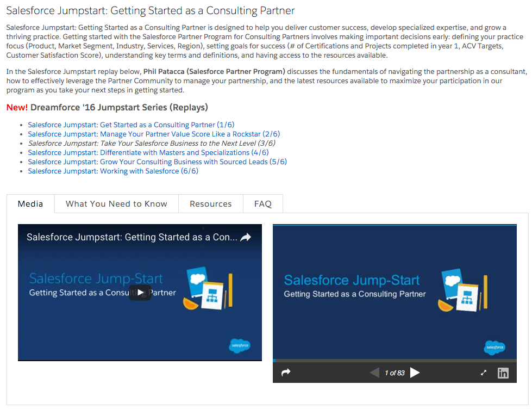Screen dimensions: 532x409
Task: Click the page title heading
Action: click(151, 10)
